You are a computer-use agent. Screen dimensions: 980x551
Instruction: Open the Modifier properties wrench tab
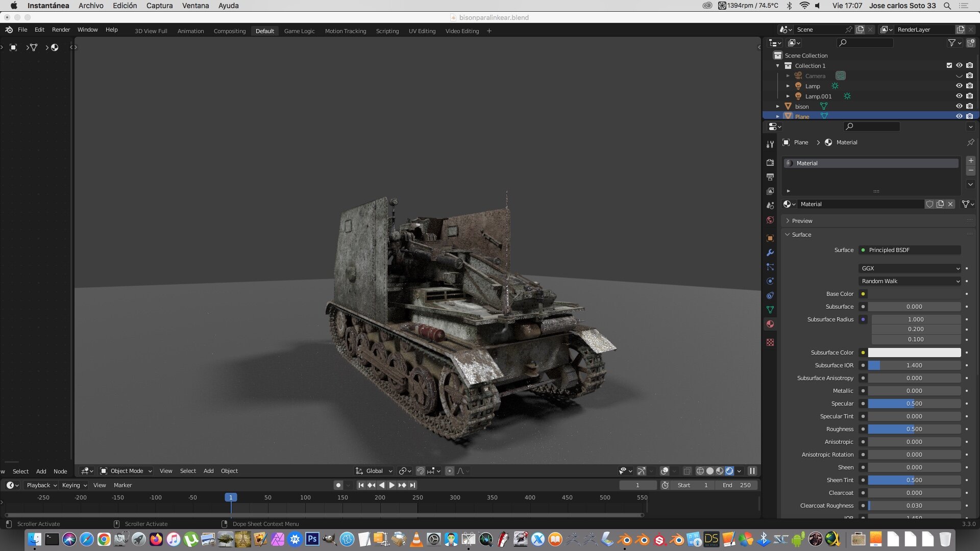coord(770,253)
